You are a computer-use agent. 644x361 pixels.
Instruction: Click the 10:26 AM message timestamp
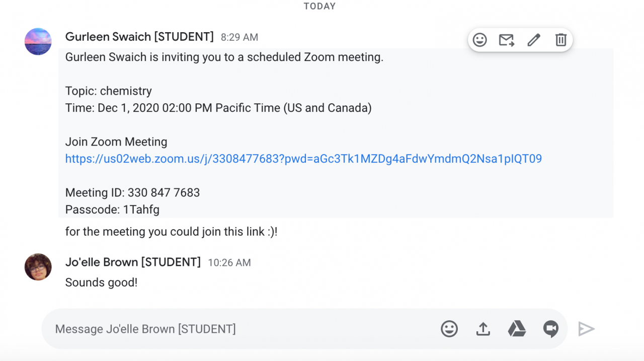pyautogui.click(x=229, y=263)
